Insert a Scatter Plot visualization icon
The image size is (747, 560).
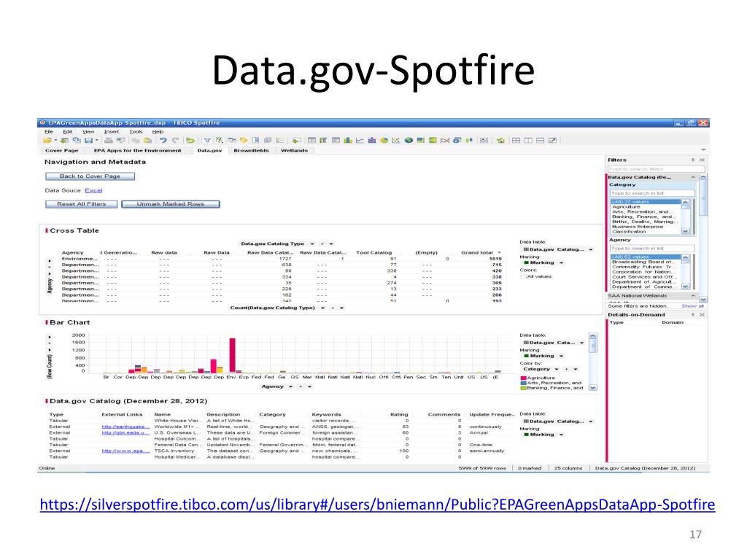tap(396, 141)
